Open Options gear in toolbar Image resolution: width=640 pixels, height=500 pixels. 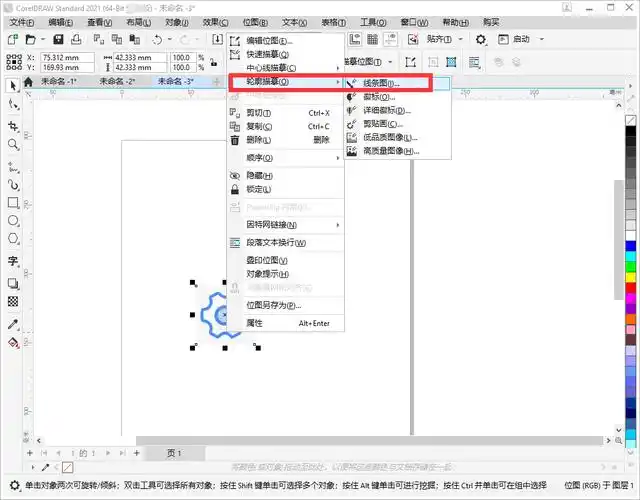[x=481, y=39]
